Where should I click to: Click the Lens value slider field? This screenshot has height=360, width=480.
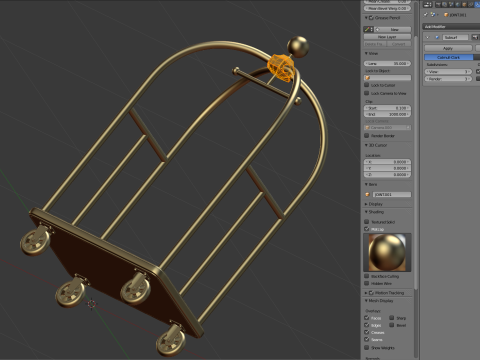388,63
